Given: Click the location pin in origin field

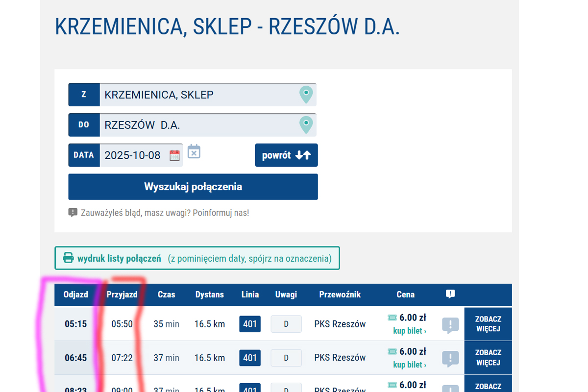Looking at the screenshot, I should pos(306,94).
